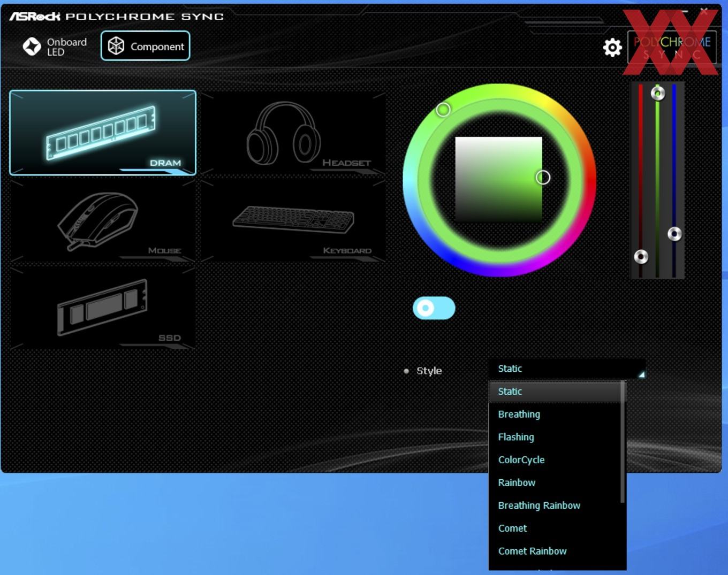Open the Style dropdown showing Static
728x575 pixels.
[x=567, y=369]
